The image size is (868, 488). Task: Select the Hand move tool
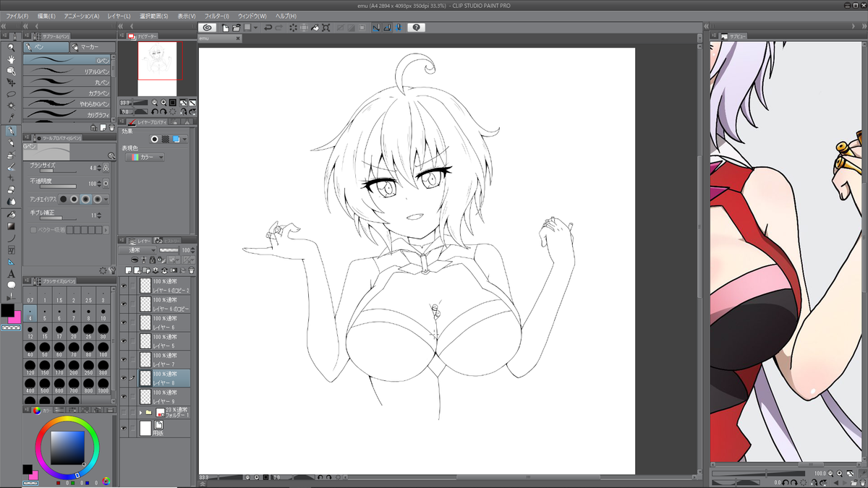(x=11, y=59)
